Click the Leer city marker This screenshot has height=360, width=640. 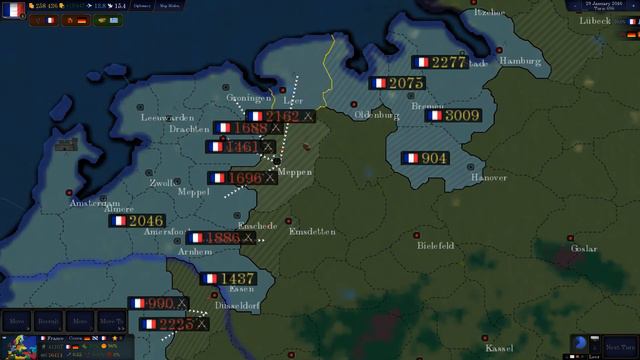pos(282,90)
